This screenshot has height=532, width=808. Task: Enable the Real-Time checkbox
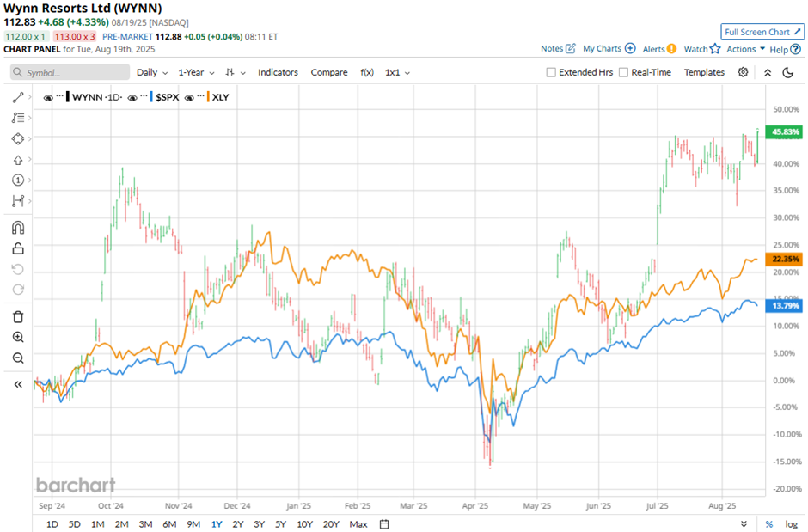click(623, 72)
